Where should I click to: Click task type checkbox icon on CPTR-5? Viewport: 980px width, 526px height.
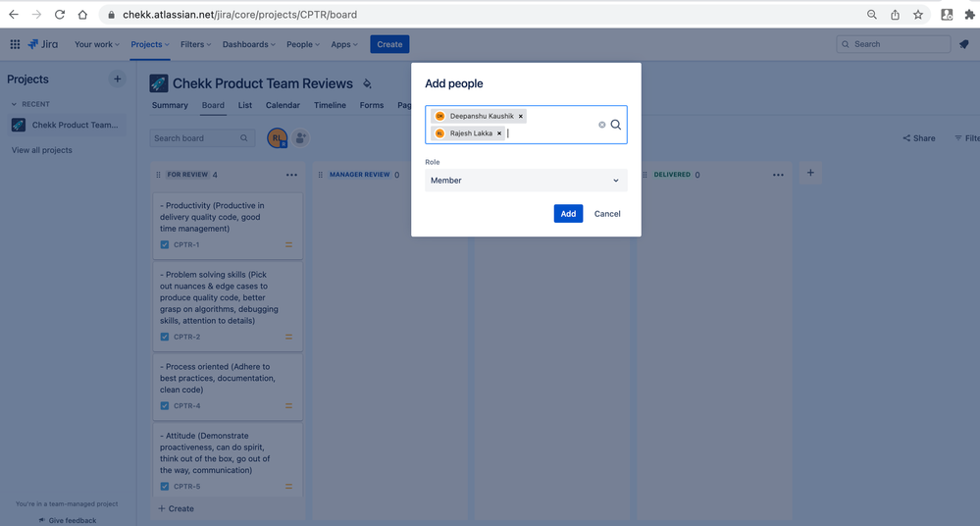[165, 487]
